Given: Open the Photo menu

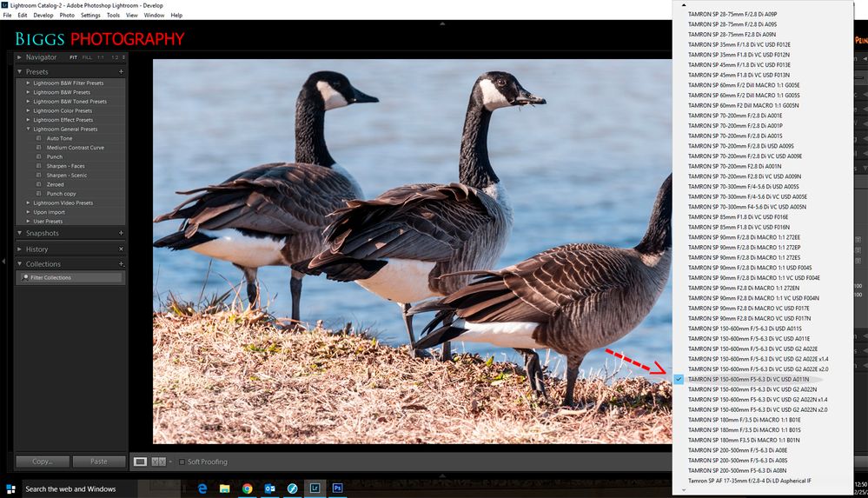Looking at the screenshot, I should (x=67, y=16).
